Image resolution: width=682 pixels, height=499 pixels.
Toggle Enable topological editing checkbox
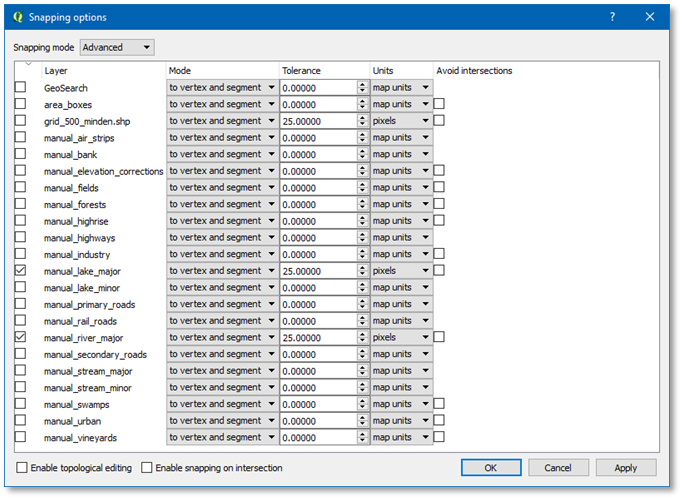tap(22, 468)
